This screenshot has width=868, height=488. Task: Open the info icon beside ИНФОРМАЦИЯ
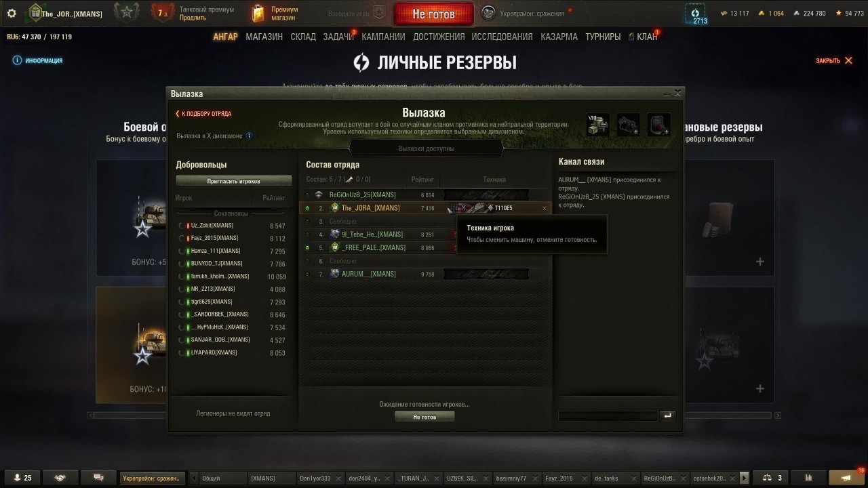(x=17, y=60)
